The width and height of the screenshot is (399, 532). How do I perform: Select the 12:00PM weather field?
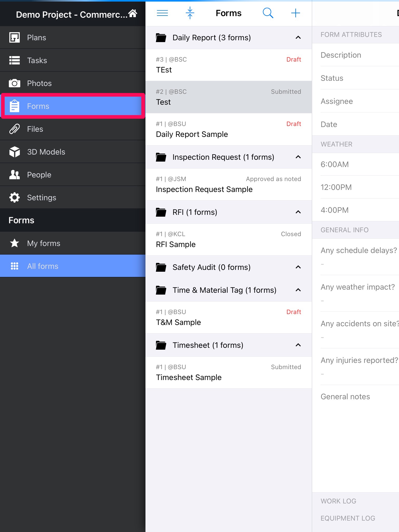356,187
